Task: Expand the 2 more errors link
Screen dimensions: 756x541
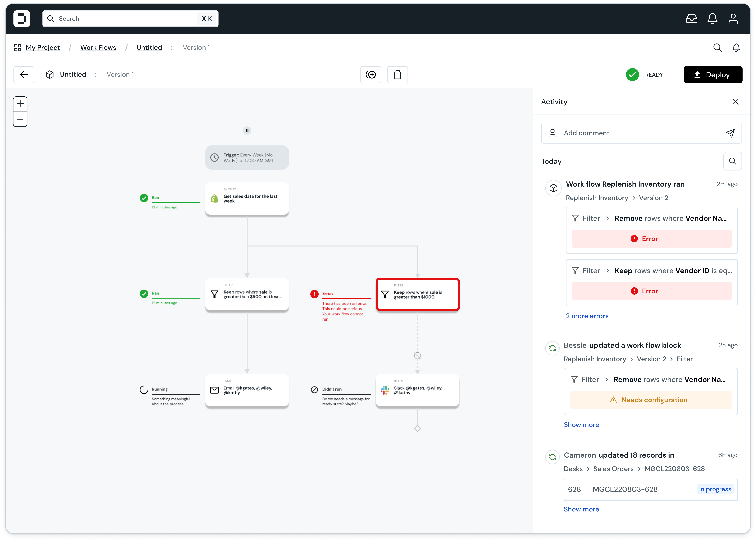Action: pyautogui.click(x=587, y=316)
